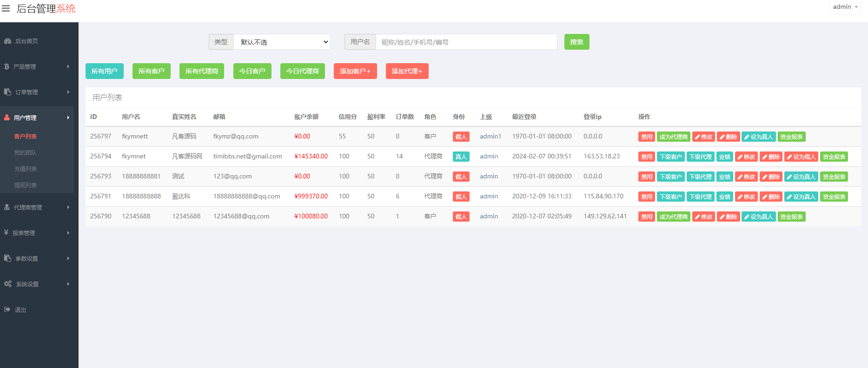Click the 退出 logout icon
The width and height of the screenshot is (868, 368).
point(7,309)
